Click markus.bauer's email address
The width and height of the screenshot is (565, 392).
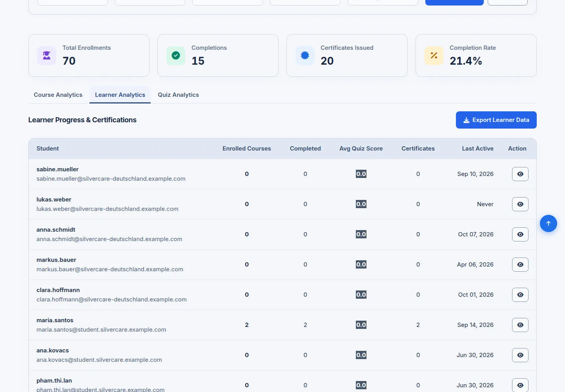pyautogui.click(x=110, y=269)
